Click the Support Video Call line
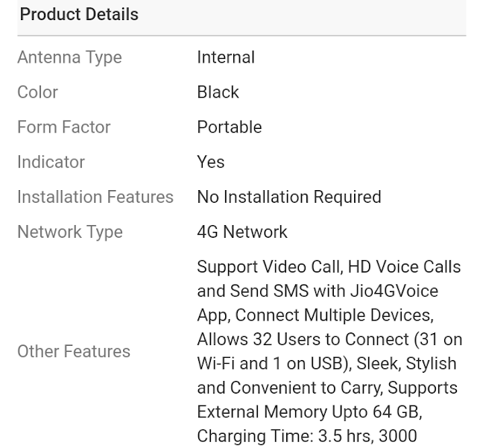Screen dimensions: 477x448 [x=329, y=267]
